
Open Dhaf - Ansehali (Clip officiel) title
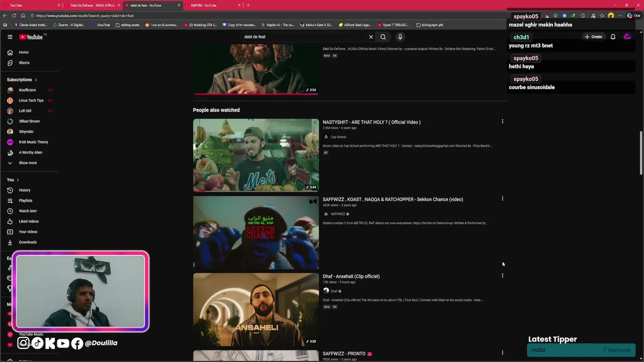coord(351,276)
